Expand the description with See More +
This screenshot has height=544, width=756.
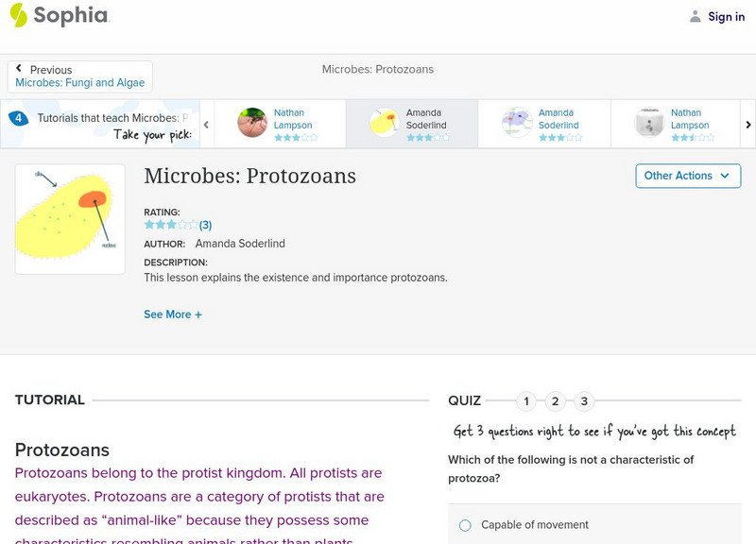pos(173,314)
